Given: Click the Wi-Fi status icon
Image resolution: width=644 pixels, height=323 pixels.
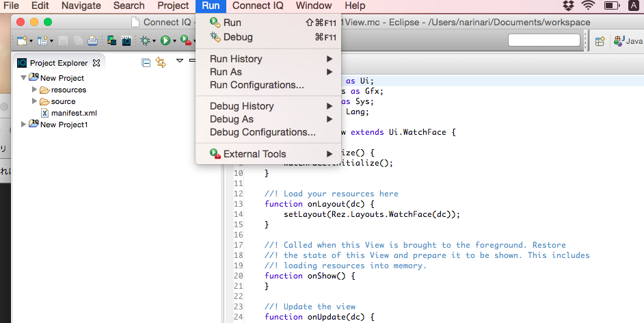Looking at the screenshot, I should [x=589, y=5].
